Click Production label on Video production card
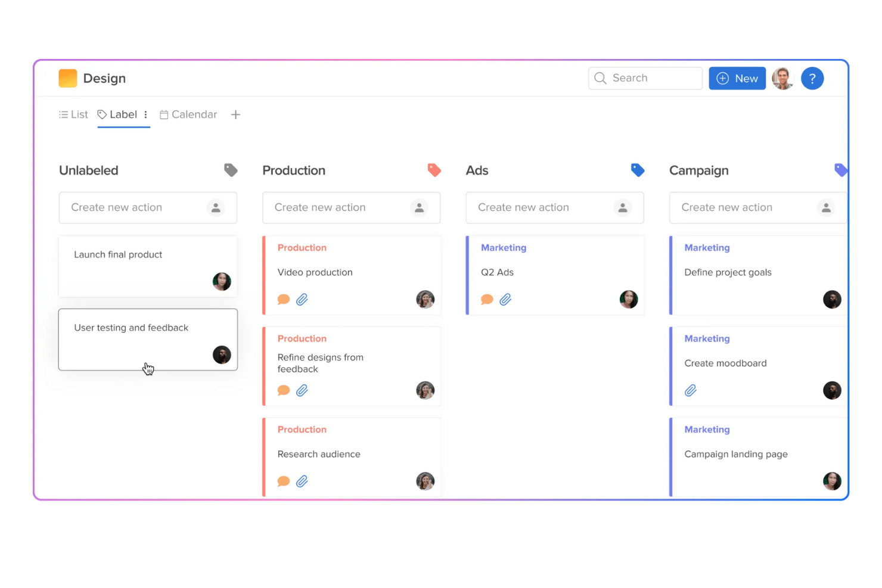This screenshot has width=882, height=588. (302, 248)
